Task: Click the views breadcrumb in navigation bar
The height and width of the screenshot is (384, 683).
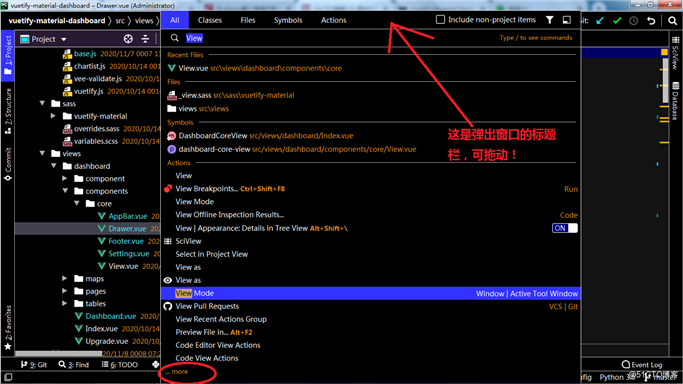Action: point(144,20)
